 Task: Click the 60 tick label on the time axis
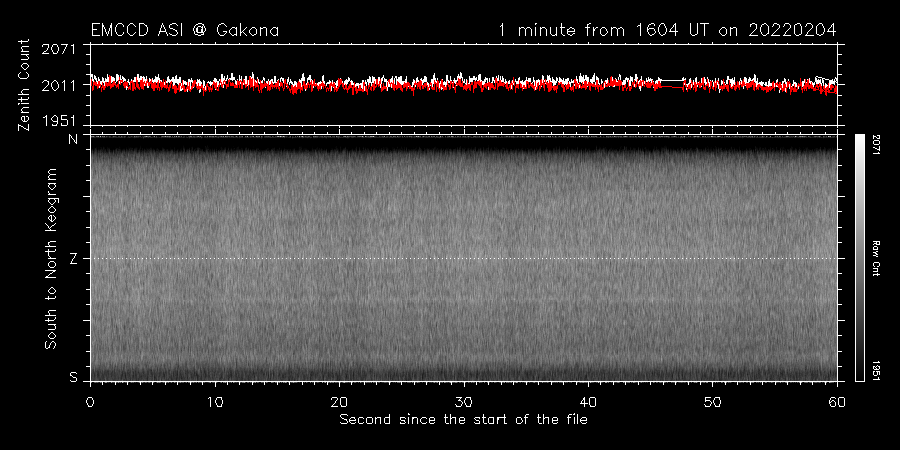(x=837, y=402)
